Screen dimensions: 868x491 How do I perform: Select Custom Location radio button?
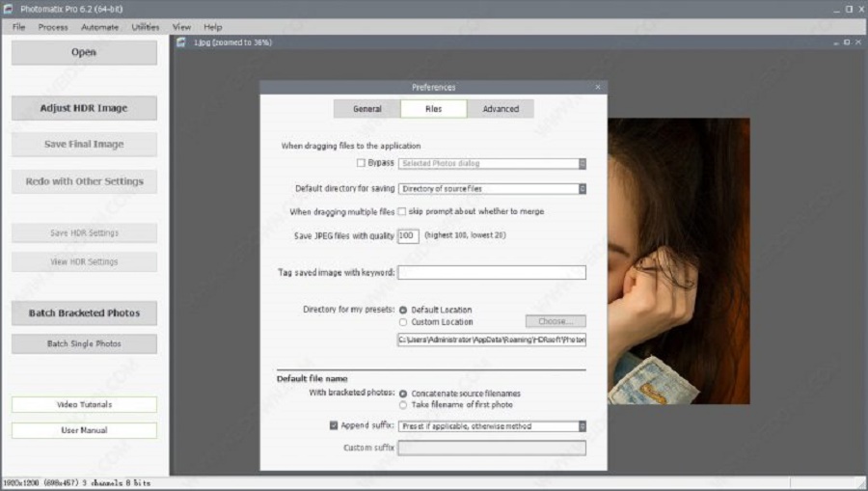coord(403,322)
